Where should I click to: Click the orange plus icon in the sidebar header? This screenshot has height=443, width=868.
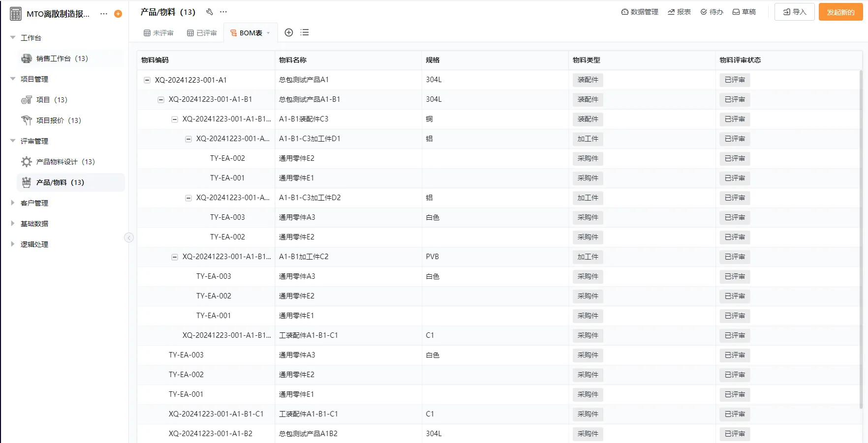click(118, 14)
